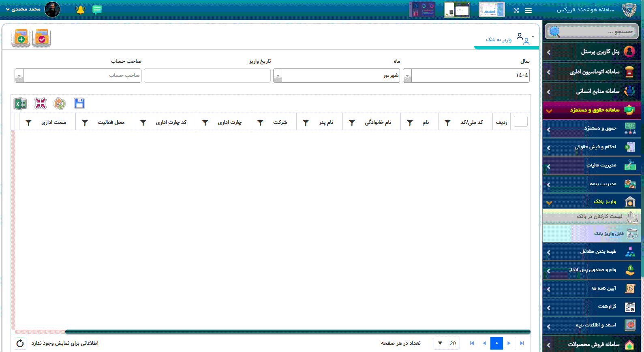Click the fullscreen expand icon in header
The width and height of the screenshot is (644, 352).
tap(516, 10)
